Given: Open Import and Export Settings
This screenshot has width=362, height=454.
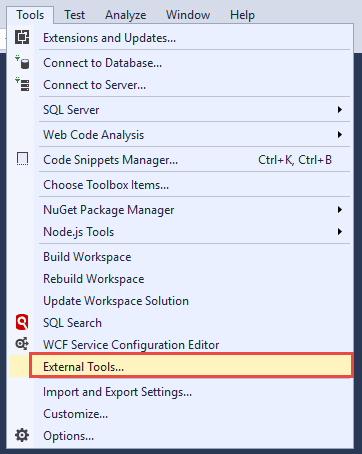Looking at the screenshot, I should click(x=117, y=392).
